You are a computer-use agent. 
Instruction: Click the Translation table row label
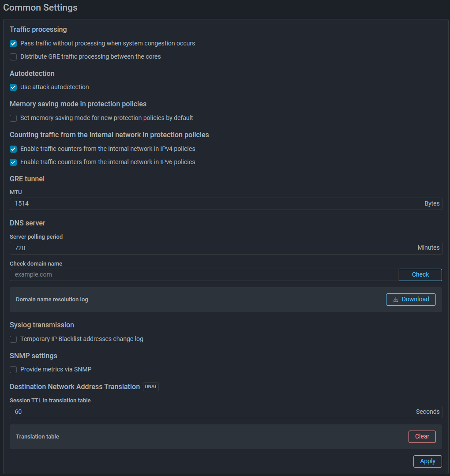tap(37, 437)
